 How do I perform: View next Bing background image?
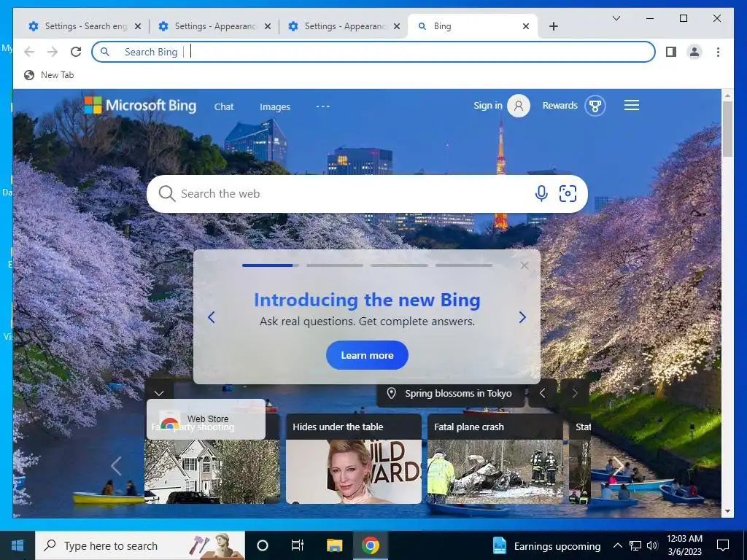575,393
